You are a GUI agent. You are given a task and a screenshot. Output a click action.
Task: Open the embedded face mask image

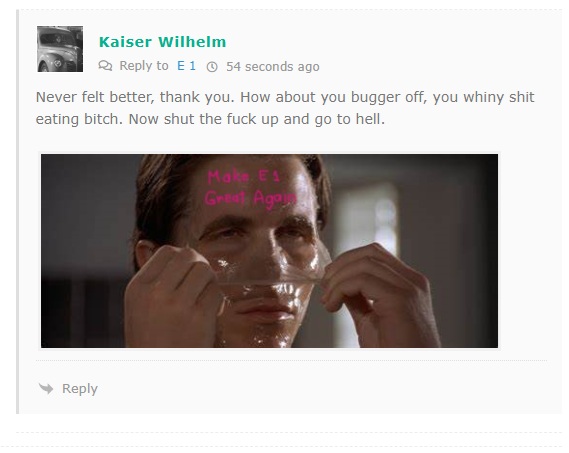coord(269,251)
